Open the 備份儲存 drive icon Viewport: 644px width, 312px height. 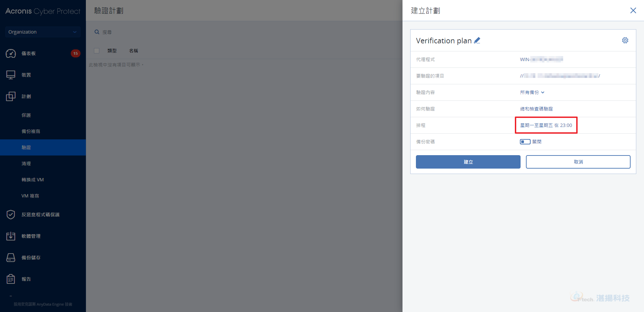(11, 258)
